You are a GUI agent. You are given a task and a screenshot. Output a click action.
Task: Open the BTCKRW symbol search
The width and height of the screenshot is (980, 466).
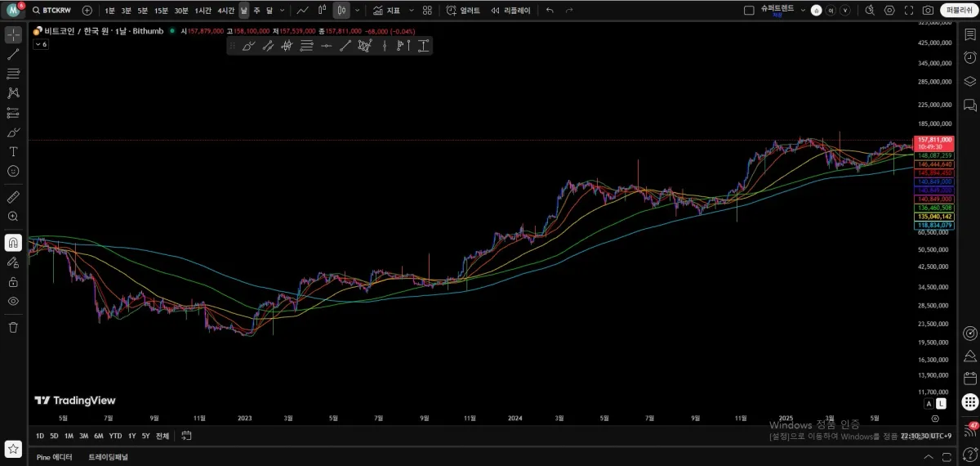pos(54,11)
